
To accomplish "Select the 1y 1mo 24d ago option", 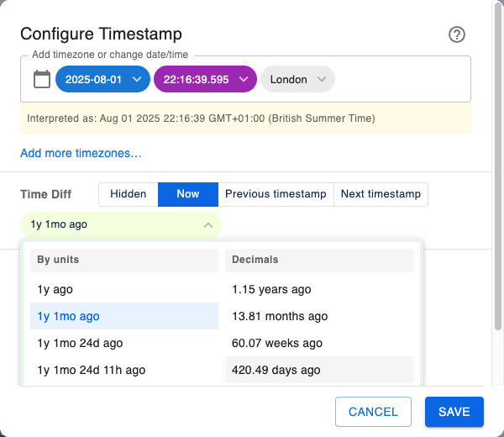I will point(124,343).
